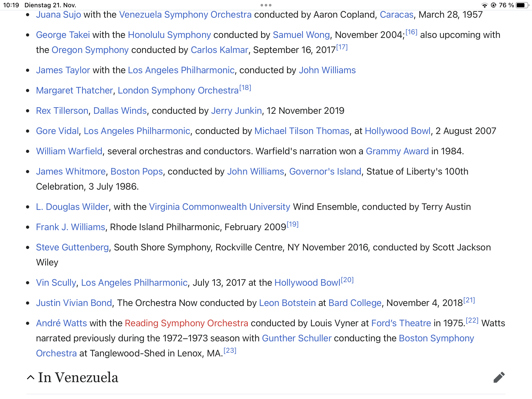Screen dimensions: 532x399
Task: Open the William Warfield link
Action: (x=69, y=151)
